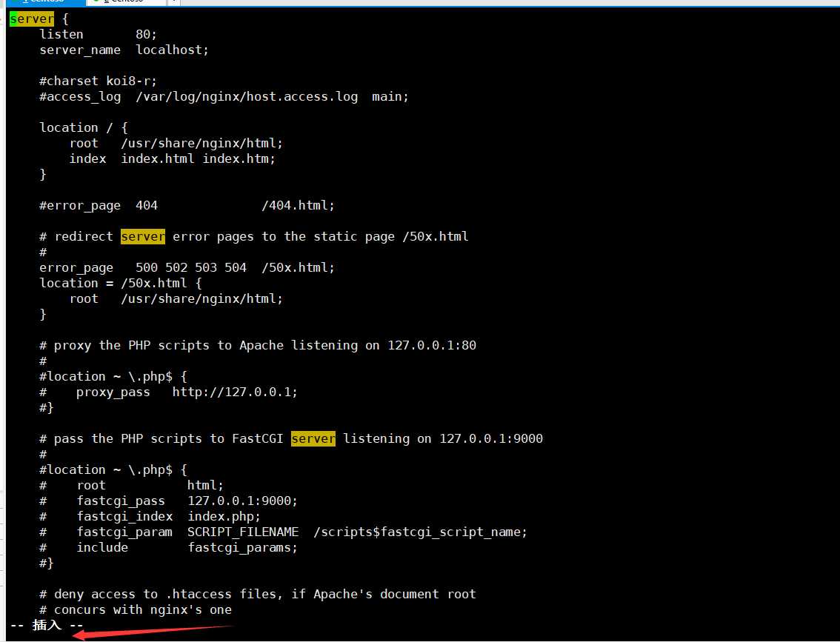Image resolution: width=840 pixels, height=642 pixels.
Task: Click the root line below 'location / {'
Action: click(x=176, y=143)
